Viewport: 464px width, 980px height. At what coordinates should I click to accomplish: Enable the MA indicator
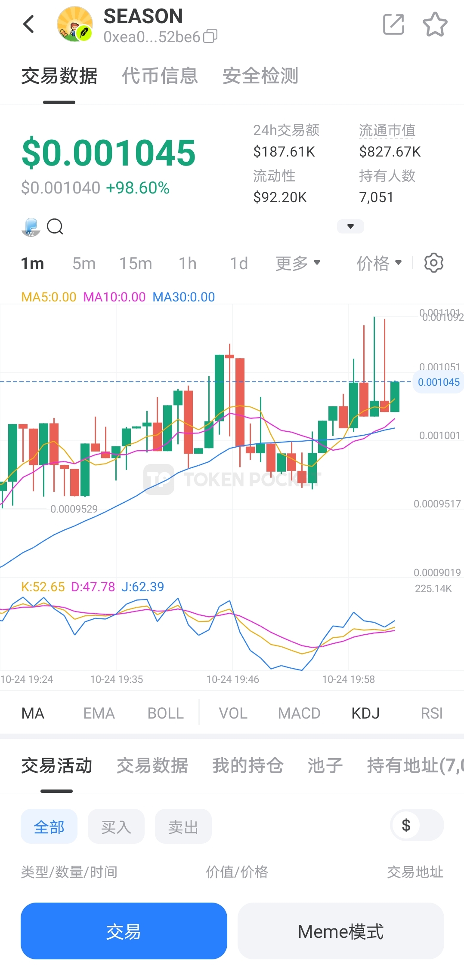tap(33, 713)
